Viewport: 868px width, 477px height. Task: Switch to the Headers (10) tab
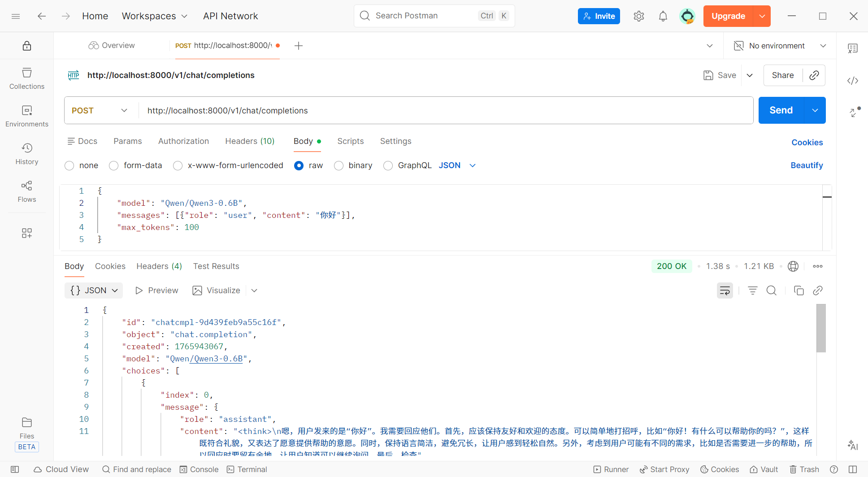click(250, 141)
